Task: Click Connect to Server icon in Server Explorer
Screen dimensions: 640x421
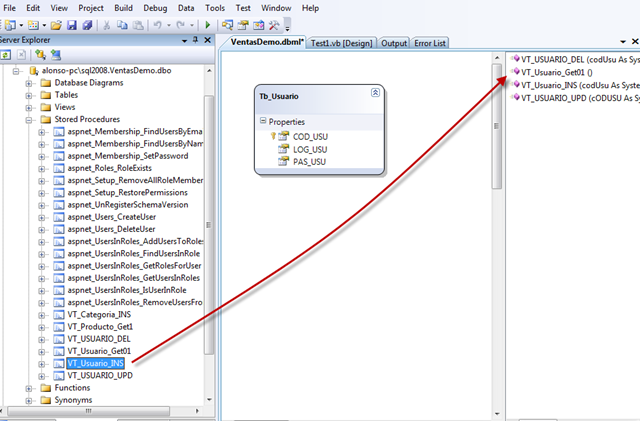Action: [x=56, y=55]
